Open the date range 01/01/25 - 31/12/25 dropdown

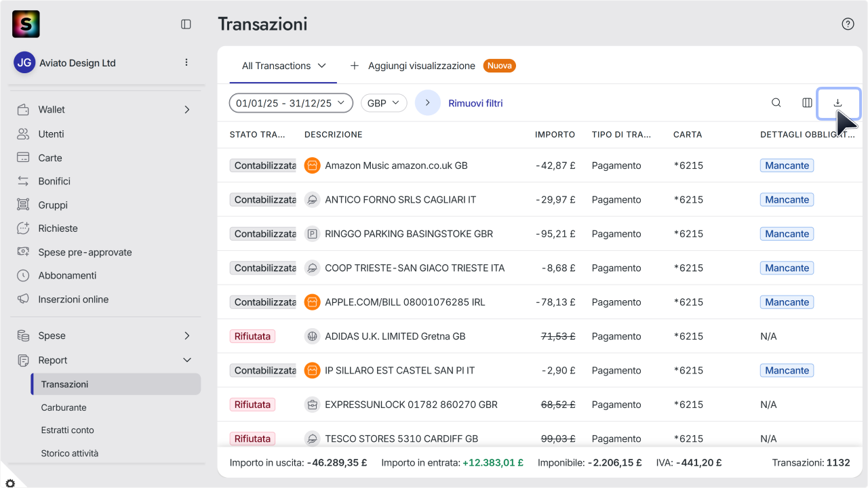coord(291,103)
